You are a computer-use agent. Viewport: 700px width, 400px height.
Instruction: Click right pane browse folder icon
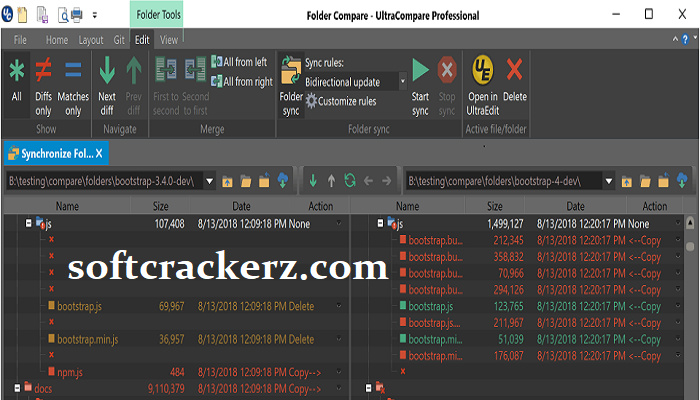click(x=645, y=181)
